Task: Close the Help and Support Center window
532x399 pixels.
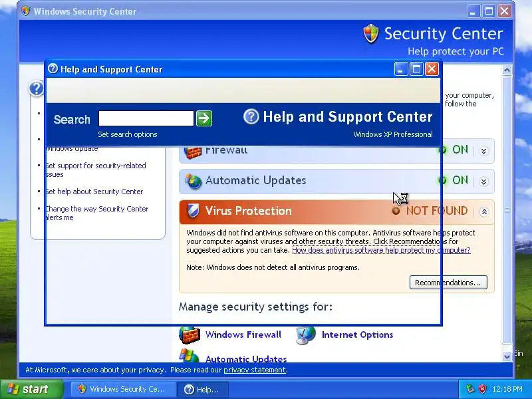Action: pyautogui.click(x=432, y=69)
